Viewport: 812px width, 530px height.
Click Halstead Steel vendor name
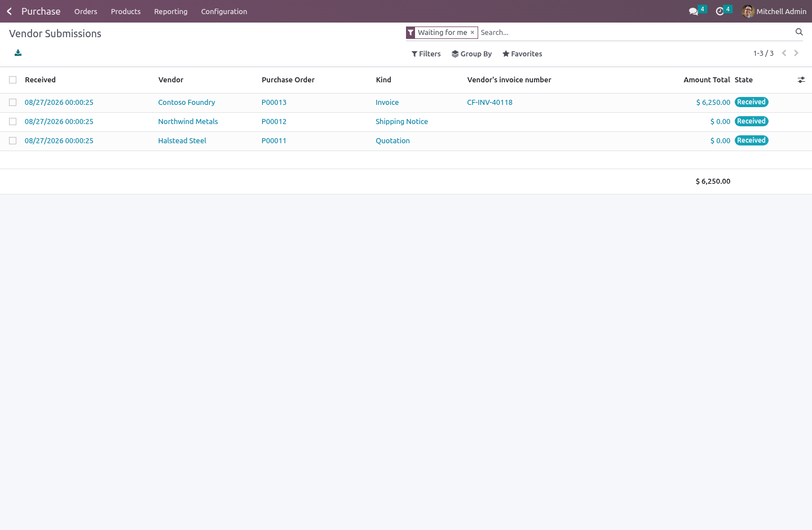coord(182,141)
